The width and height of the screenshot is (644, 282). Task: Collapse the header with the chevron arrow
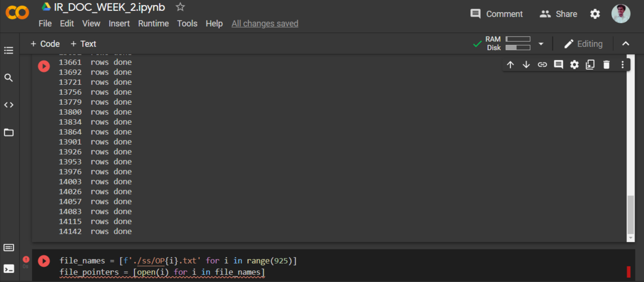[x=625, y=43]
